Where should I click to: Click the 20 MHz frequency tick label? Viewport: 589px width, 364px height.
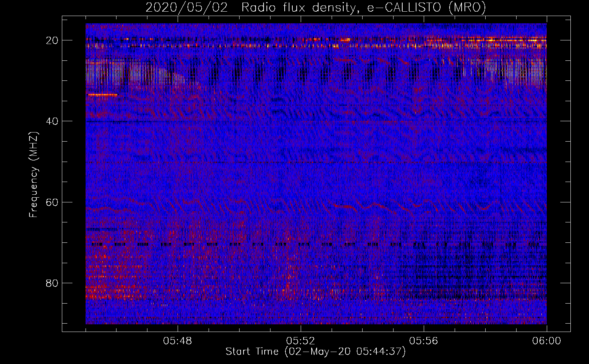(x=52, y=40)
